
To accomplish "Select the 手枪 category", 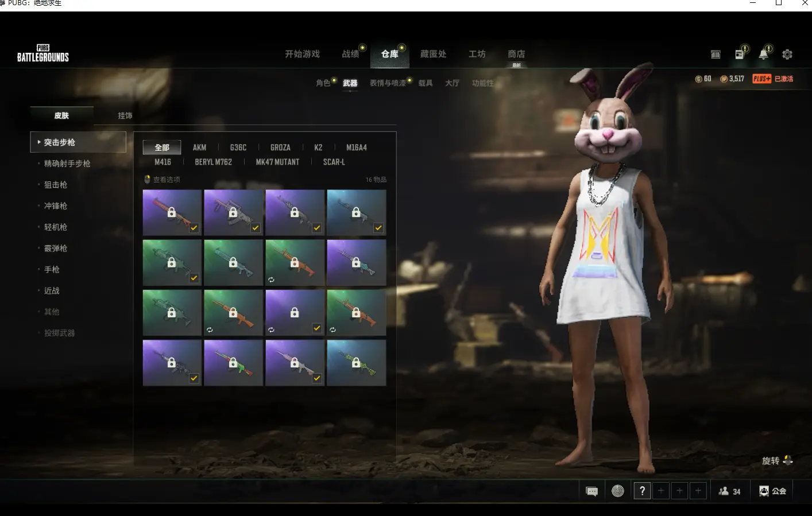I will point(52,270).
